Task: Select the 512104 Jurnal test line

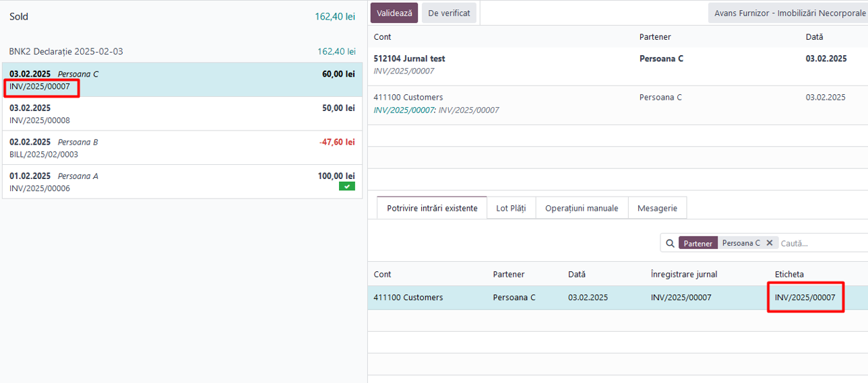Action: [x=618, y=65]
